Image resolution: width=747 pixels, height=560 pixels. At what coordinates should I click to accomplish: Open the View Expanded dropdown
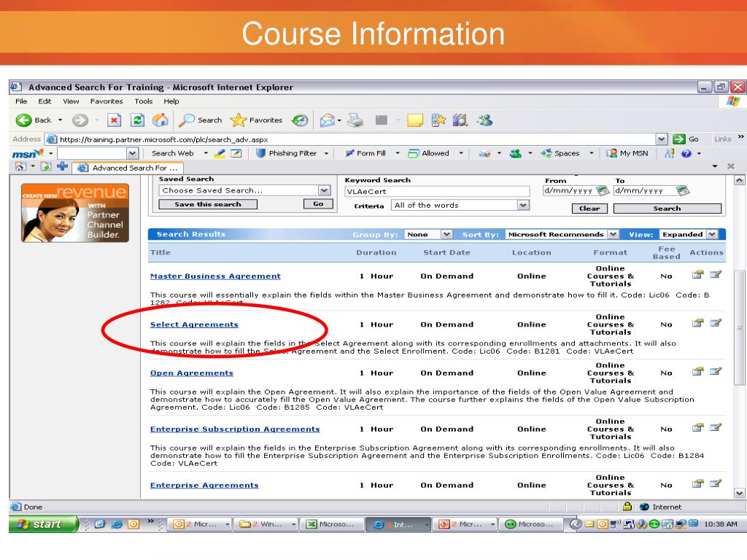[712, 234]
